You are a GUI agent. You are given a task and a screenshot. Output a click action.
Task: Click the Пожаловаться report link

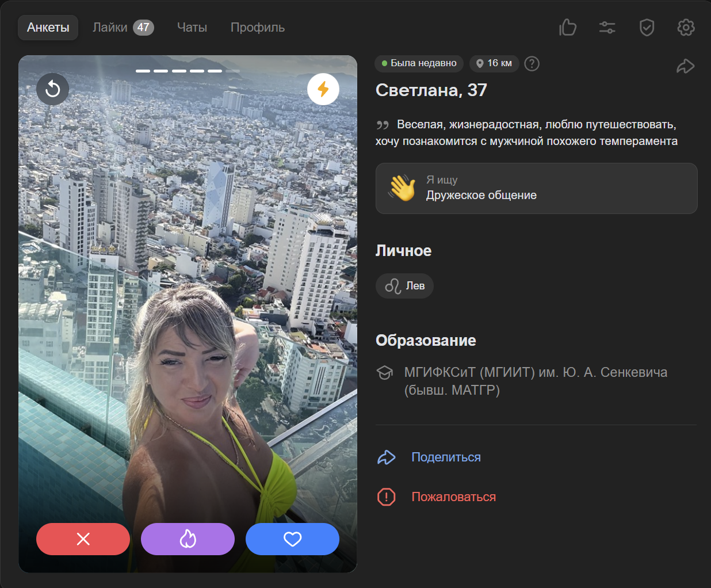click(453, 497)
